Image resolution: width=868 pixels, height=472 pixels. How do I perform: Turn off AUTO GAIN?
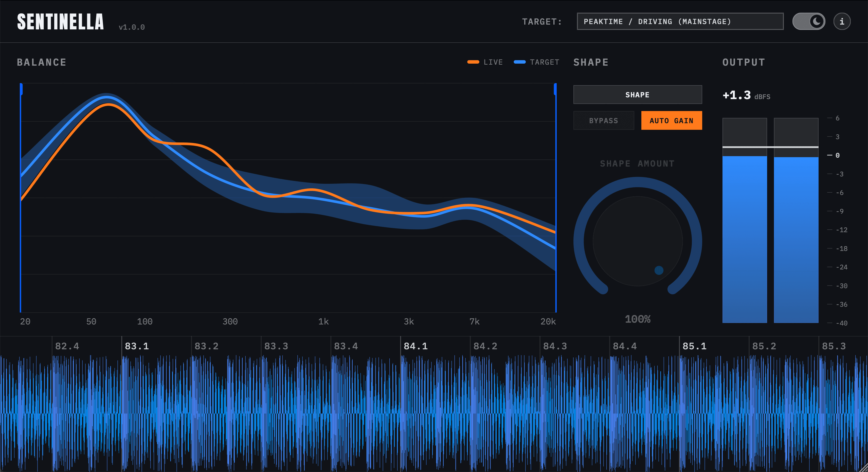(671, 121)
